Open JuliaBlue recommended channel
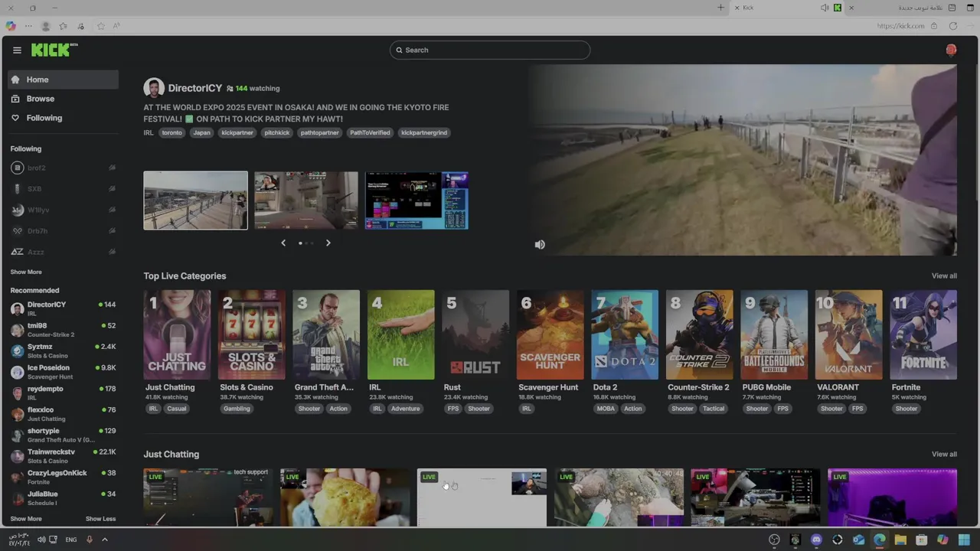The height and width of the screenshot is (551, 980). (x=64, y=498)
